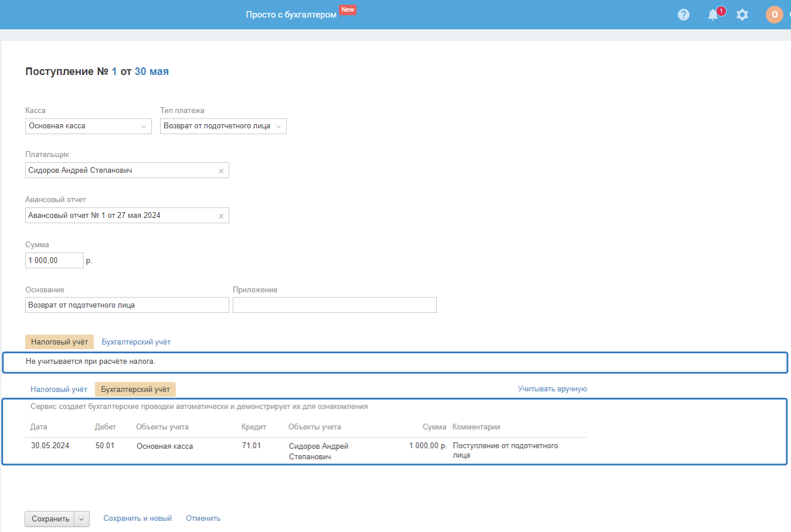The height and width of the screenshot is (532, 791).
Task: Clear the Авансовый отчет field with X
Action: 221,216
